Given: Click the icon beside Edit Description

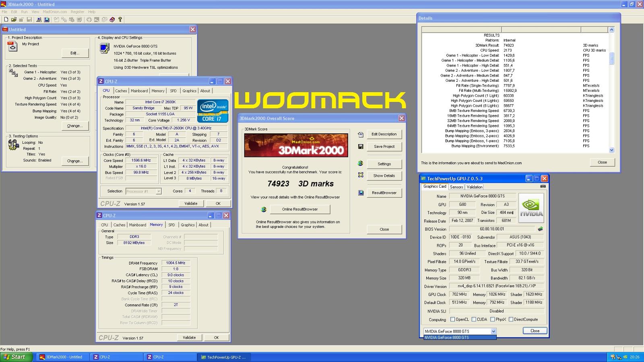Looking at the screenshot, I should tap(361, 134).
